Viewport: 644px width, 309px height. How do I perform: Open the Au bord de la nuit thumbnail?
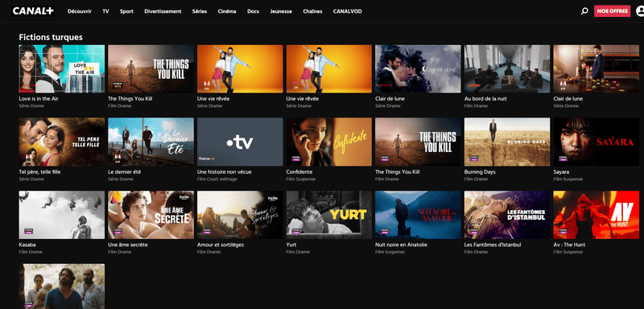[507, 69]
